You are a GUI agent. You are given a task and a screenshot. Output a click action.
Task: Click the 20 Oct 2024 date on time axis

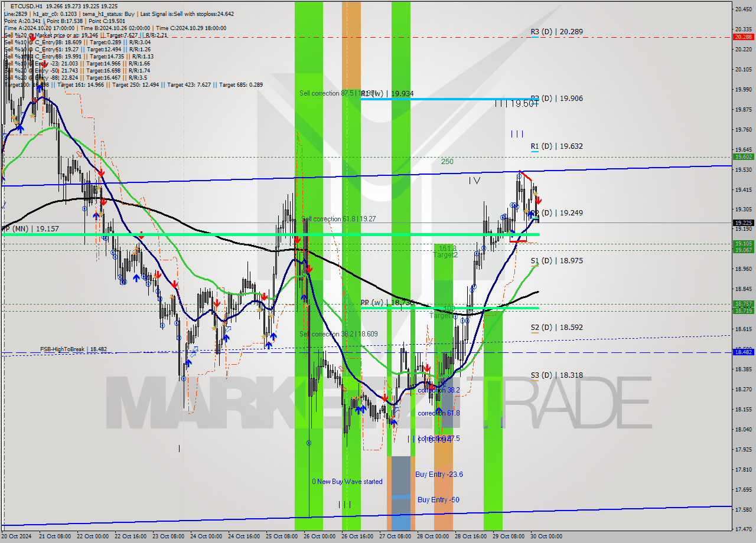click(x=16, y=537)
